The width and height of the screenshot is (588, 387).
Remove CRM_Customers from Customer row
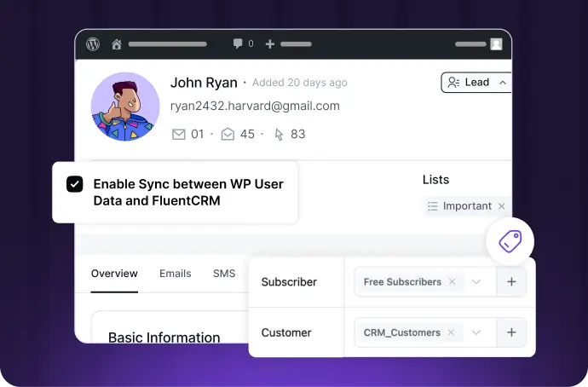(451, 332)
